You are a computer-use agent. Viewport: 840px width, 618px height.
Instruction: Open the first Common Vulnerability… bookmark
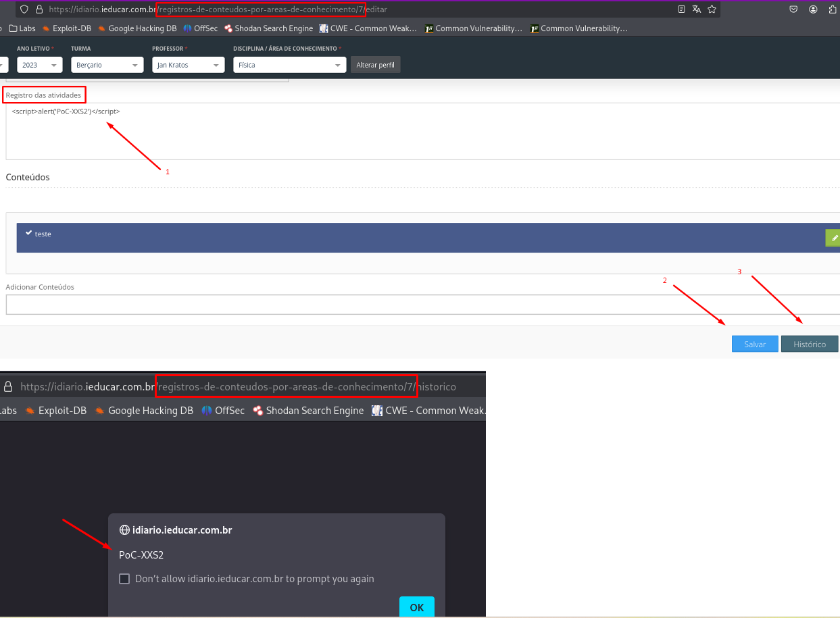coord(474,28)
